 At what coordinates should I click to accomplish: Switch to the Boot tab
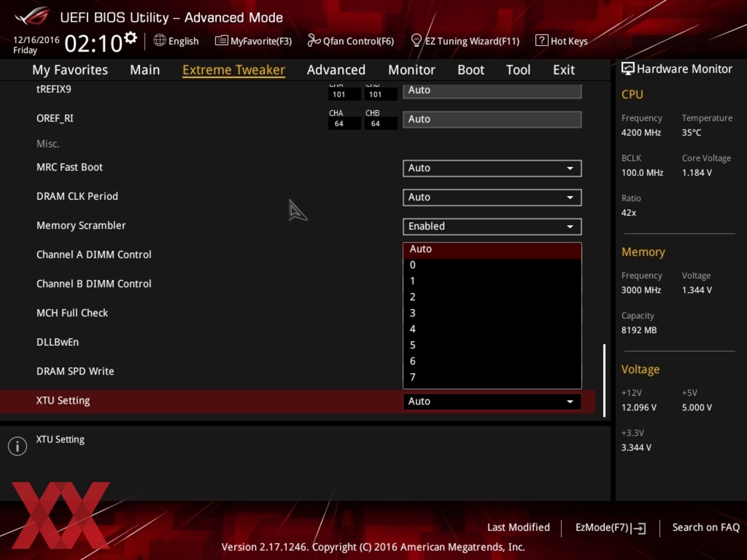click(x=471, y=70)
